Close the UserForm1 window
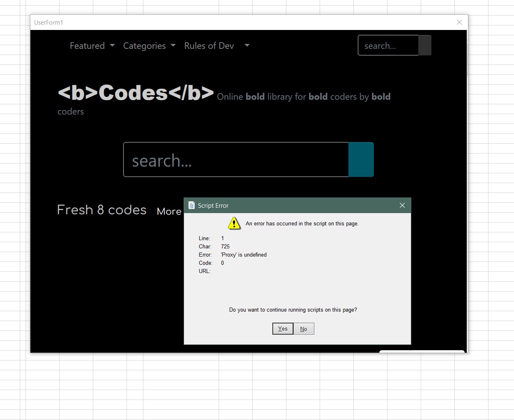 pos(459,22)
